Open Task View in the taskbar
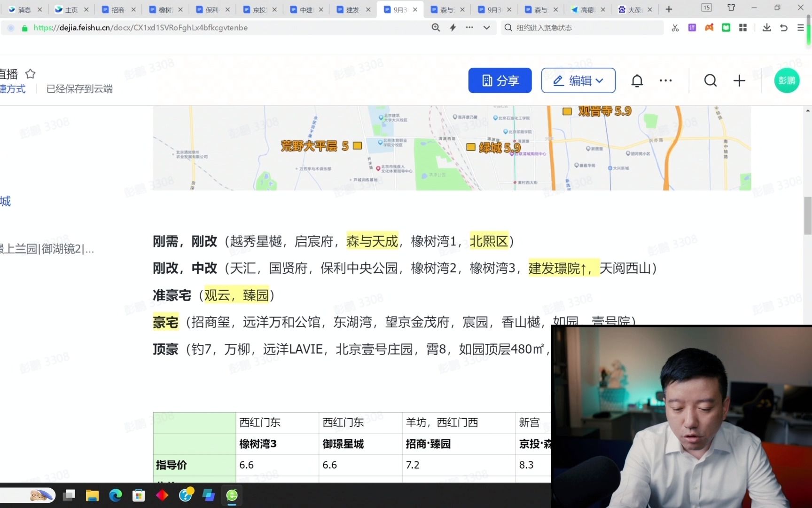812x508 pixels. click(x=70, y=495)
